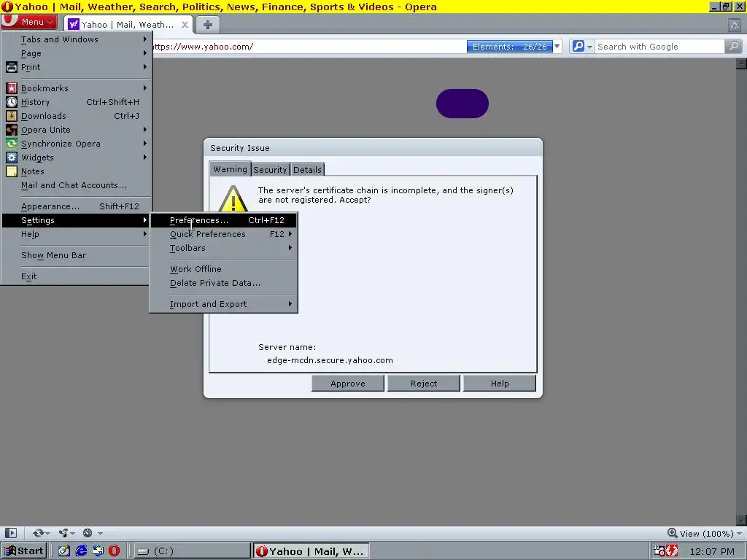Click the Bookmarks star icon in menu
Image resolution: width=747 pixels, height=560 pixels.
coord(12,88)
